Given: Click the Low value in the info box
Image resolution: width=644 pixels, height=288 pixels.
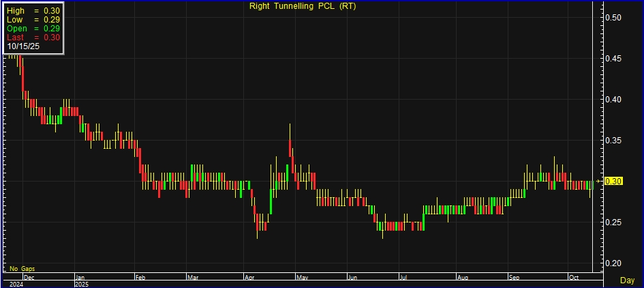Looking at the screenshot, I should 33,20.
